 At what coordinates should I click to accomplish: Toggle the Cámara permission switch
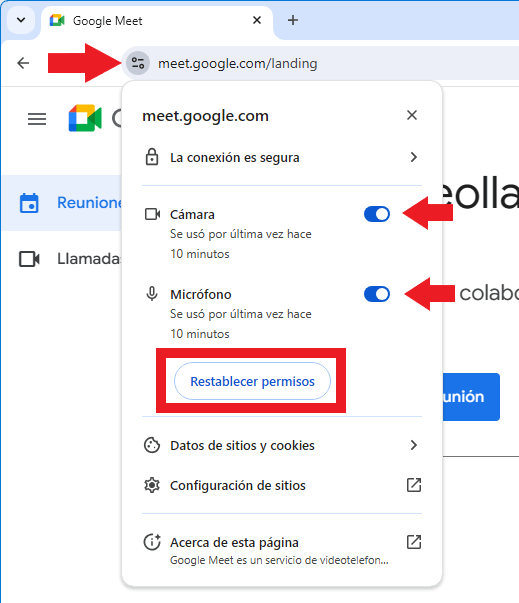pos(377,214)
